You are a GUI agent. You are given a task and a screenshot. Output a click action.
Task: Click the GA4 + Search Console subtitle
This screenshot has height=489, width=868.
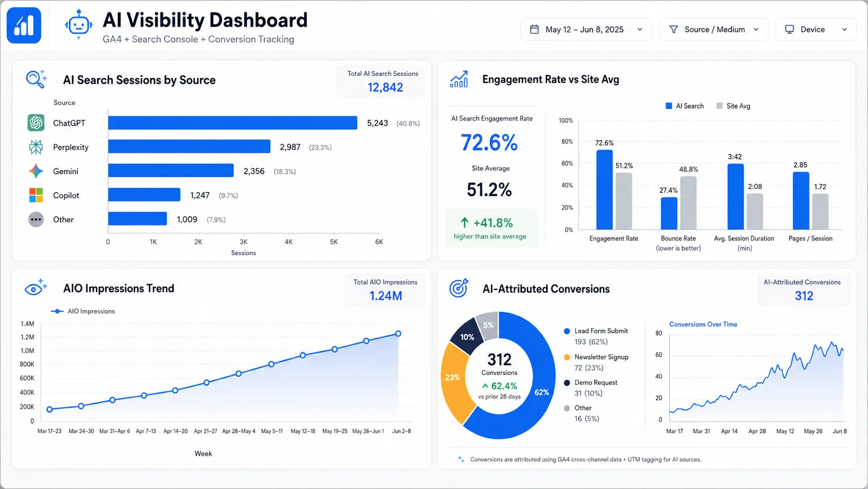point(198,39)
